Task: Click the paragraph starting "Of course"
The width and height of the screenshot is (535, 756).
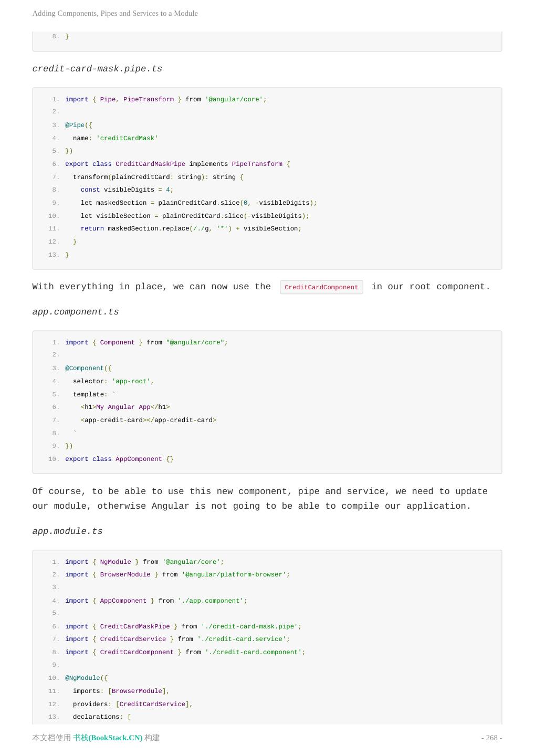Action: (259, 499)
